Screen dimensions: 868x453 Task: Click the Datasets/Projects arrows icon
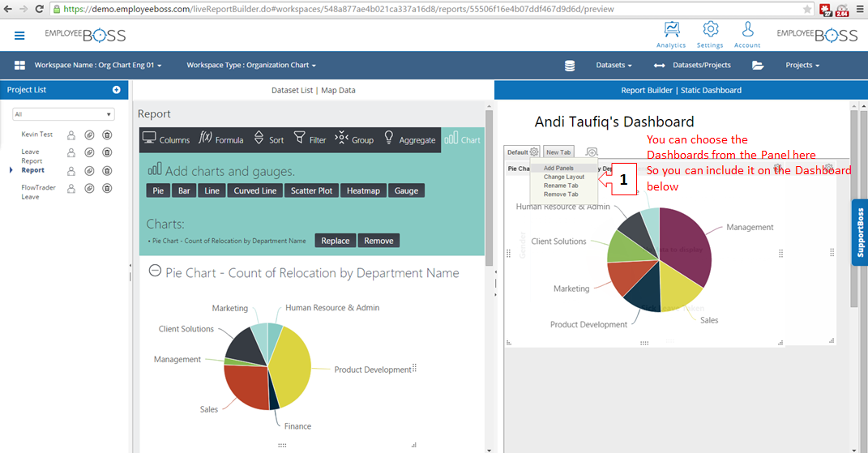point(659,66)
